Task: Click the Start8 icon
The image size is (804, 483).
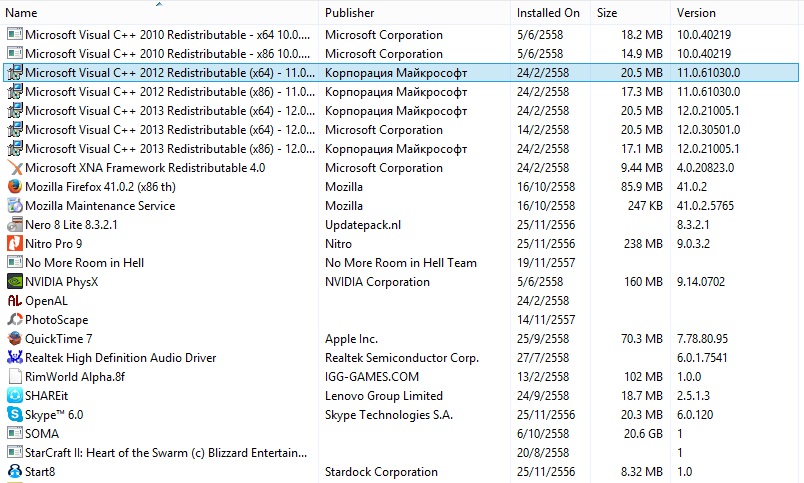Action: tap(15, 471)
